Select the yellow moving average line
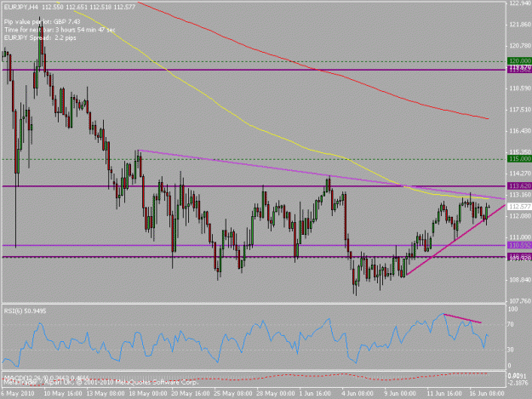 coord(250,126)
